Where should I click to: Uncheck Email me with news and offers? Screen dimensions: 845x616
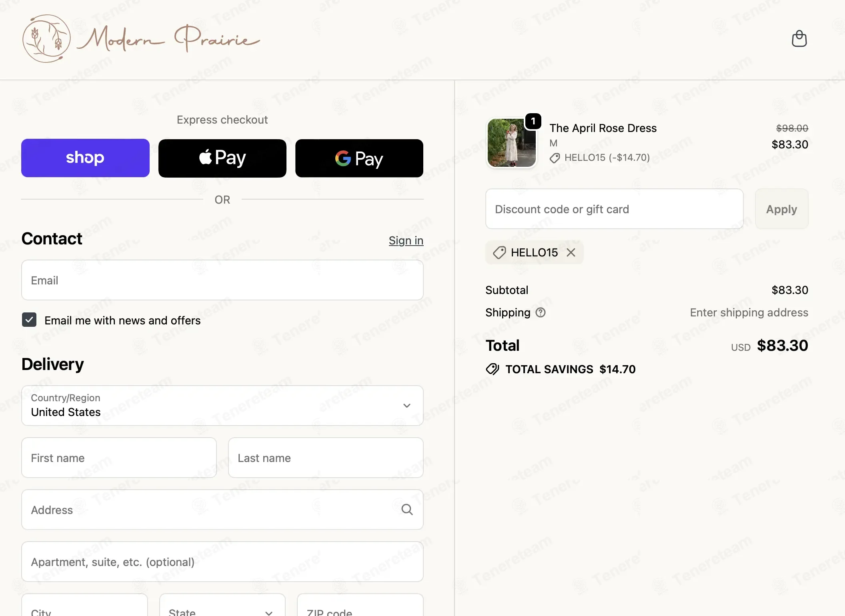point(29,320)
